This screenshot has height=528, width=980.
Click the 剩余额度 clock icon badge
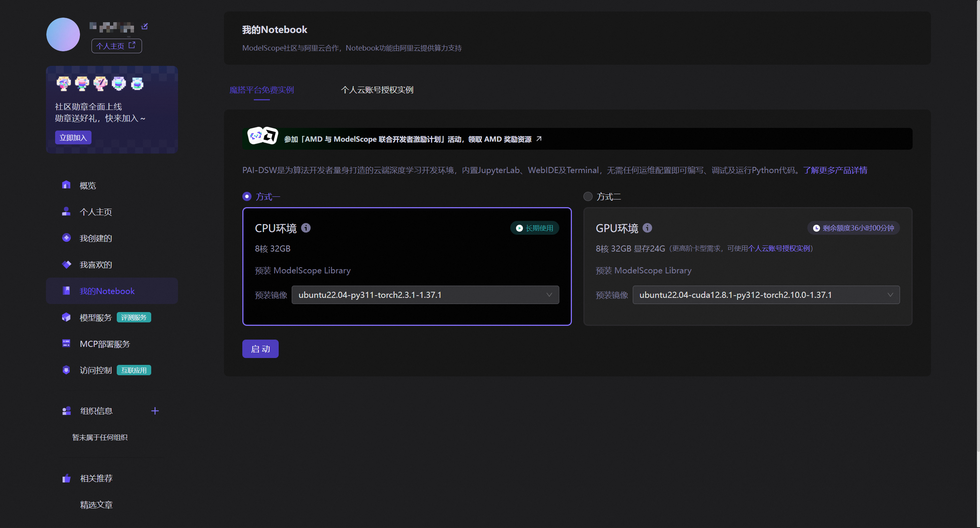click(853, 228)
